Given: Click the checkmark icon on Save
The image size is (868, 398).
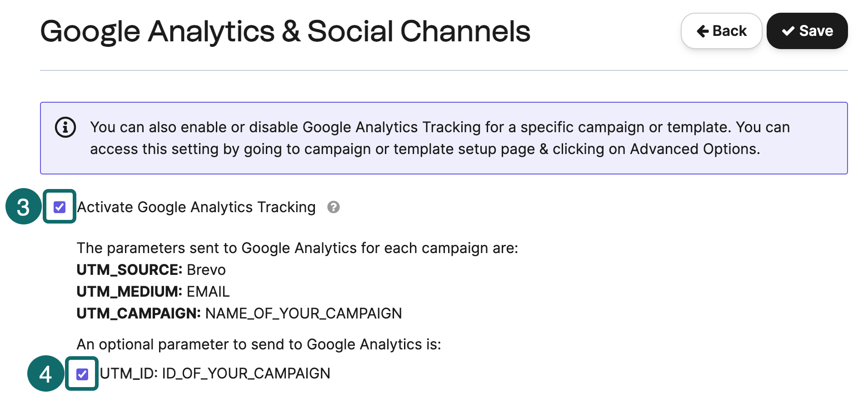Looking at the screenshot, I should (x=788, y=31).
